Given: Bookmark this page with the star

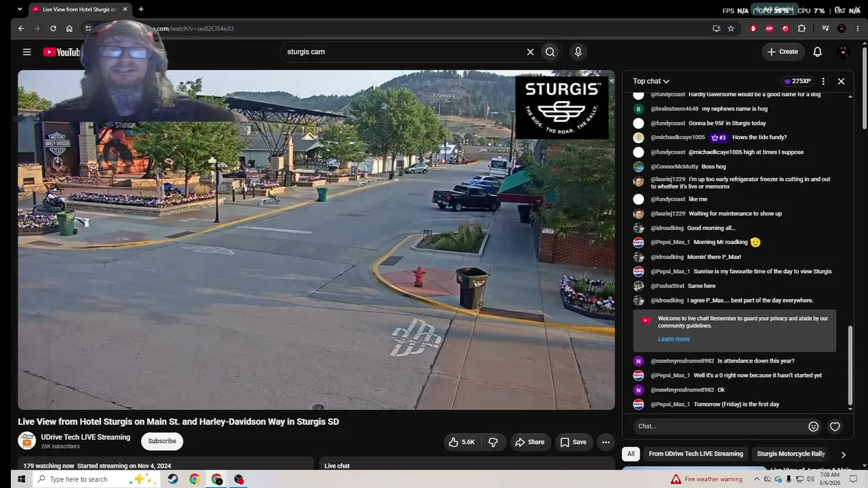Looking at the screenshot, I should [x=731, y=28].
